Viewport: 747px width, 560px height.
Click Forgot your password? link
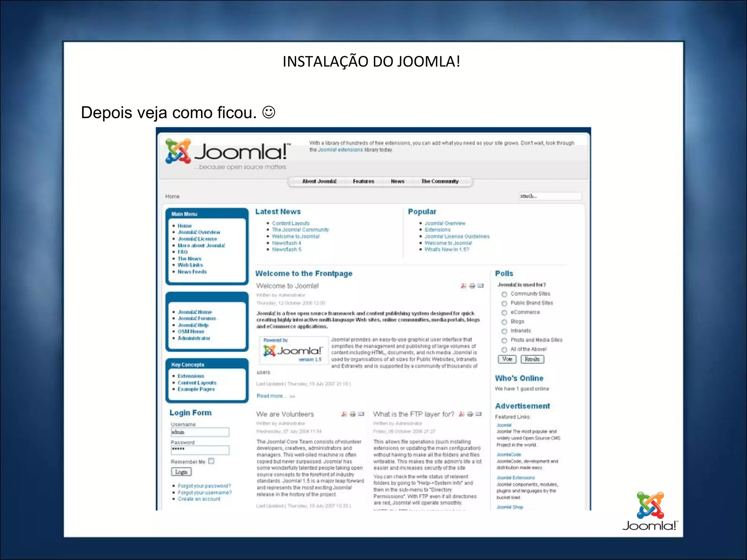[204, 486]
